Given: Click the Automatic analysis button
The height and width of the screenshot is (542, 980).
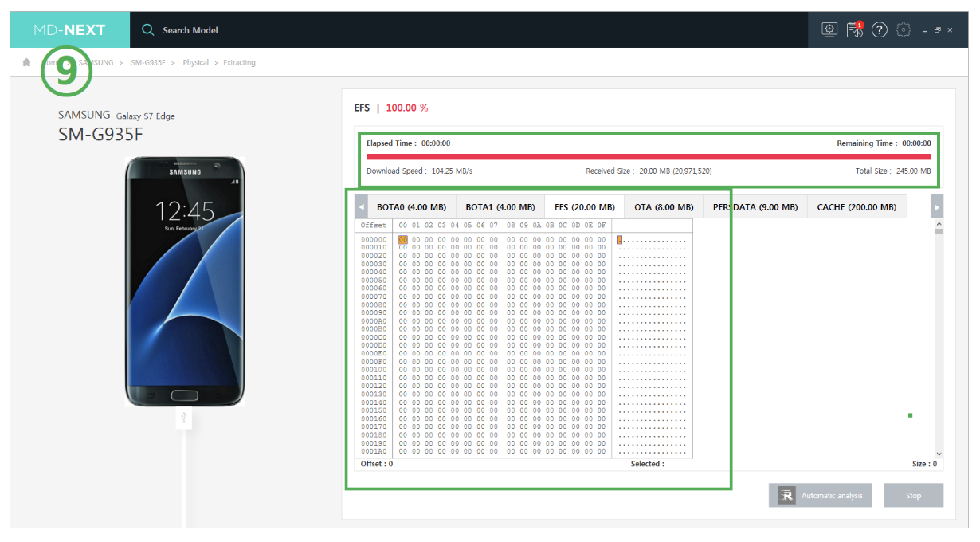Looking at the screenshot, I should tap(821, 495).
